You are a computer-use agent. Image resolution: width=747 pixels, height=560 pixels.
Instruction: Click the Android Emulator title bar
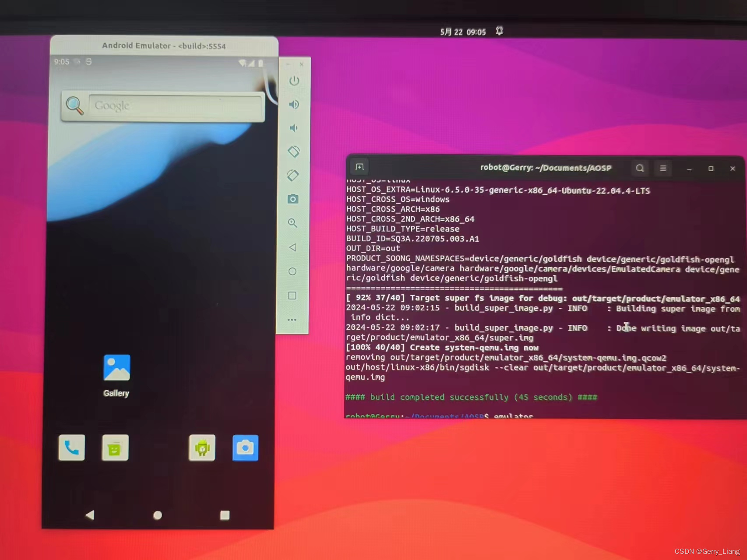point(164,46)
